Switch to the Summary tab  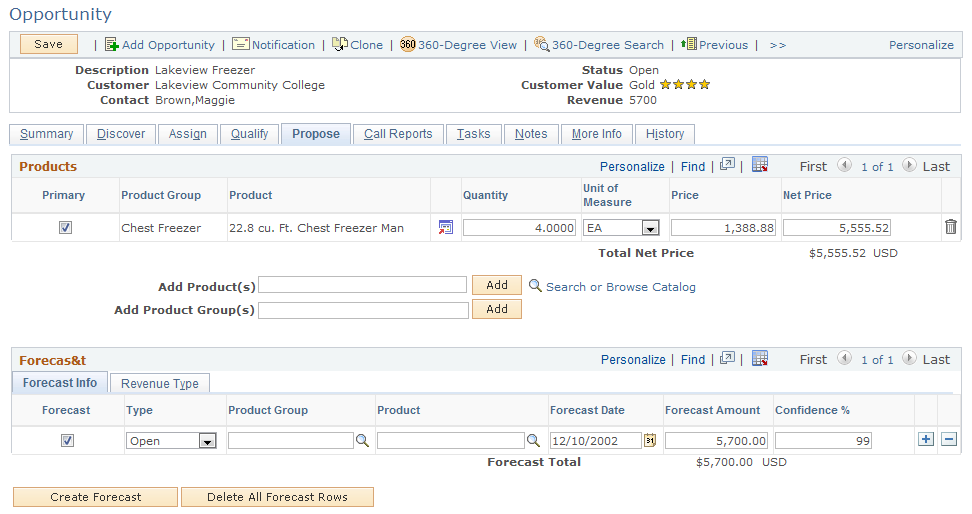click(46, 134)
